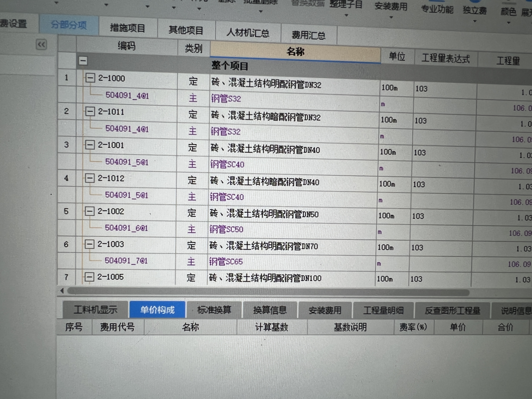Show the 工料机显示 panel
The height and width of the screenshot is (399, 532).
click(95, 310)
